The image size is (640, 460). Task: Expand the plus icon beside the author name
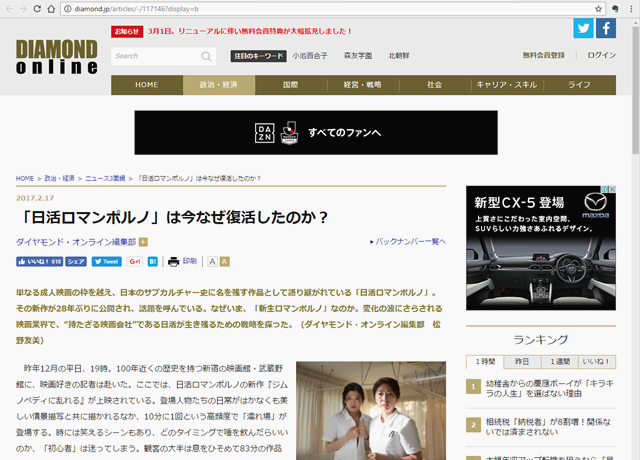coord(143,241)
